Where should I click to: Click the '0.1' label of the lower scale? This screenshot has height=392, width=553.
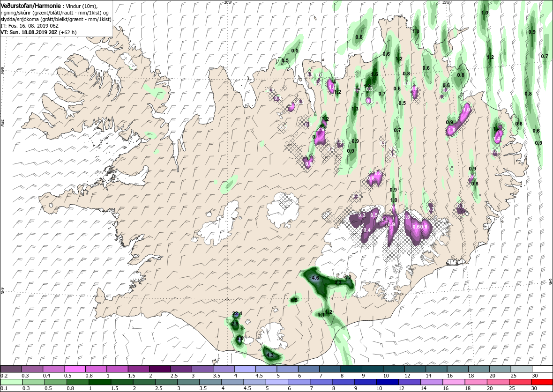click(4, 388)
